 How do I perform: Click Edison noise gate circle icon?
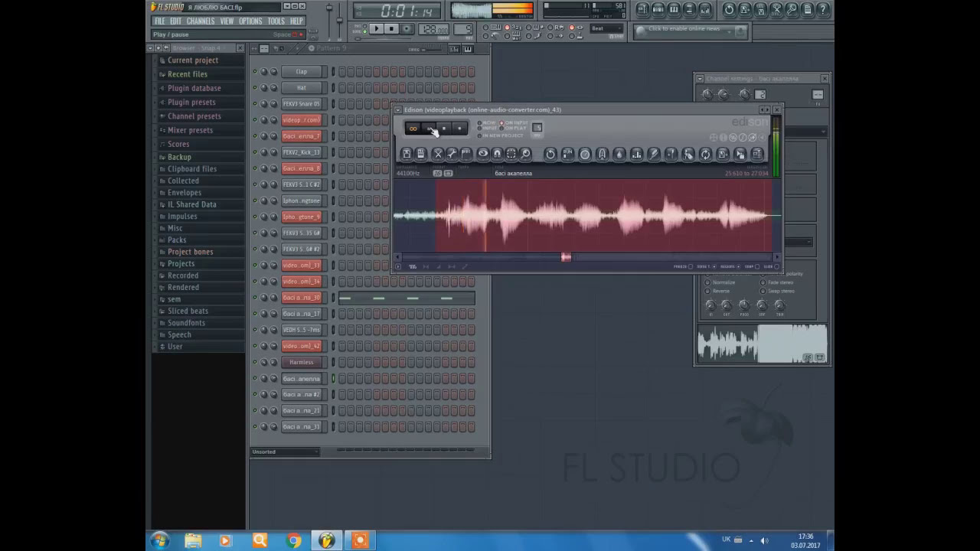click(585, 154)
